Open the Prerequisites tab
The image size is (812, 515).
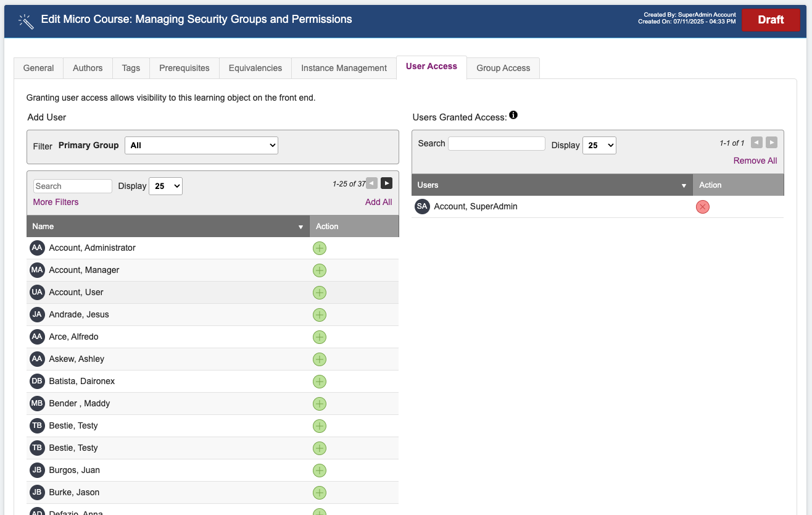tap(184, 68)
